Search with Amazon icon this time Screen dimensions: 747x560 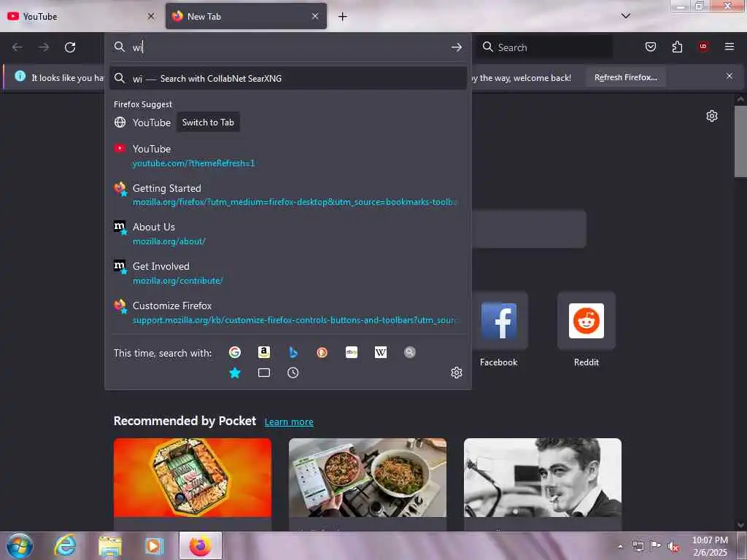coord(264,352)
